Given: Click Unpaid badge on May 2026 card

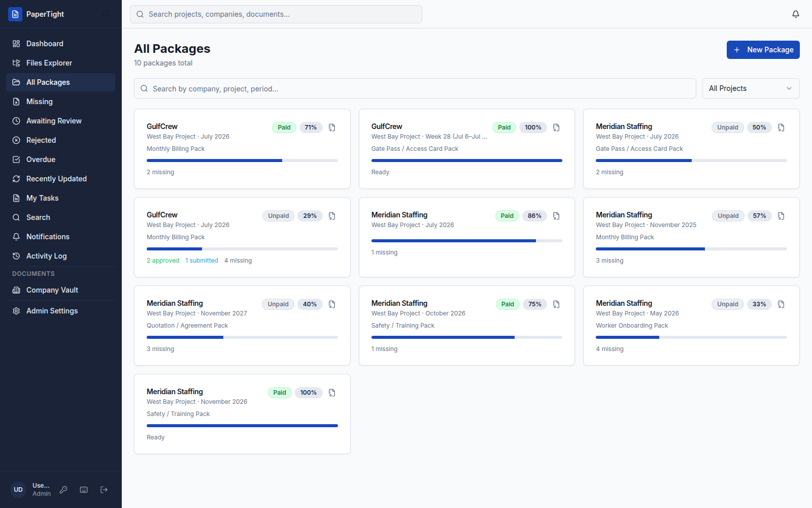Looking at the screenshot, I should [x=728, y=304].
